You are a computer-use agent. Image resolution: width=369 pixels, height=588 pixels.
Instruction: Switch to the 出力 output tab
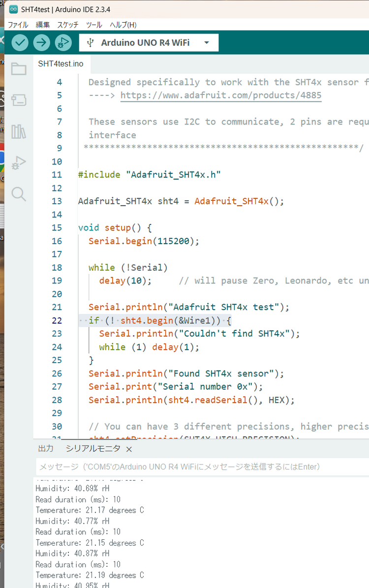[46, 449]
